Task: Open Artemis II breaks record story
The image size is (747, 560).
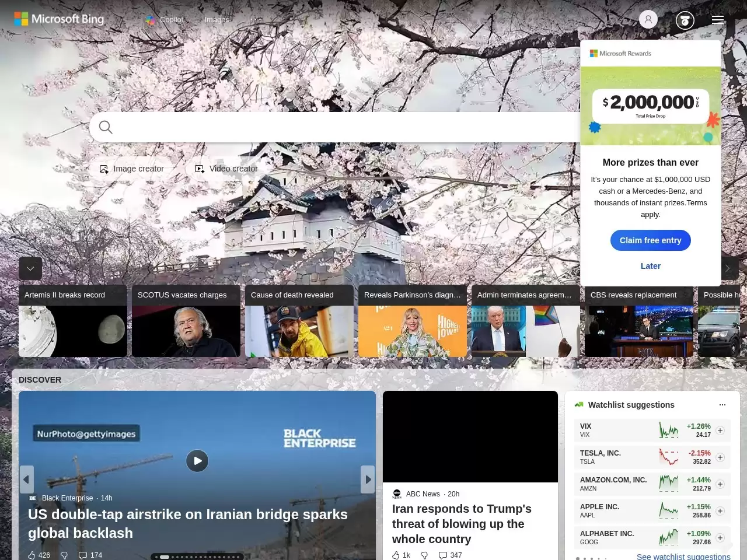Action: 73,321
